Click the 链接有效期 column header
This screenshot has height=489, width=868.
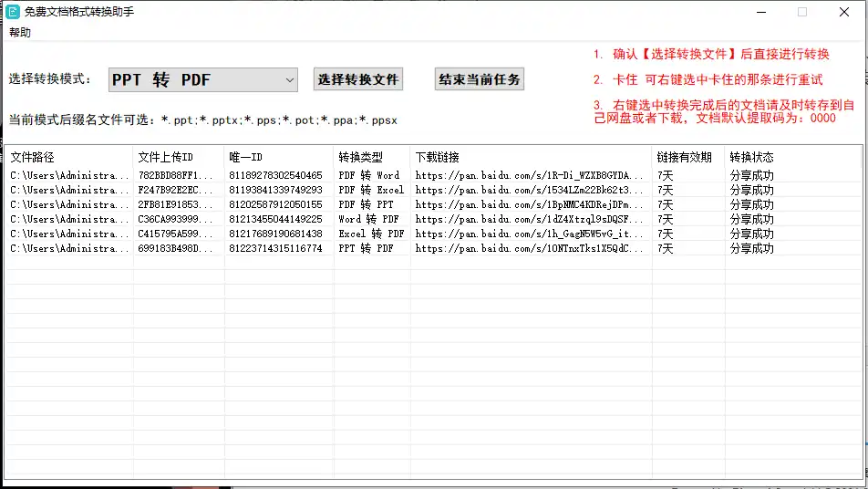pos(684,157)
